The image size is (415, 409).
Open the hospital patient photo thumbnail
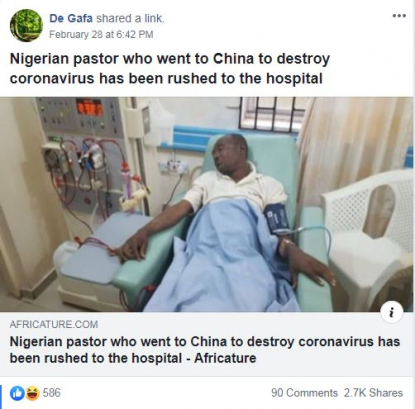(207, 204)
